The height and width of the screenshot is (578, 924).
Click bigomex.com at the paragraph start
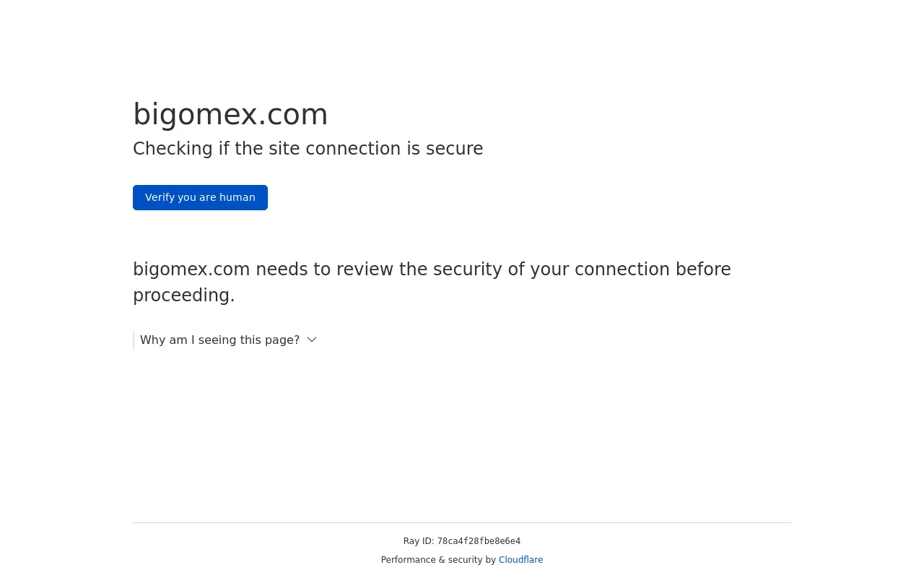(191, 269)
